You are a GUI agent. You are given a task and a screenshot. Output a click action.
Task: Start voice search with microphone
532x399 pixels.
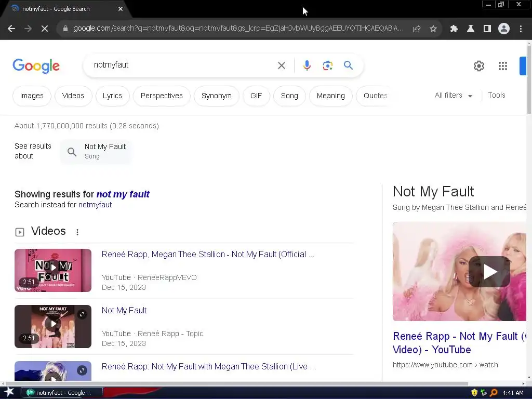(x=307, y=65)
